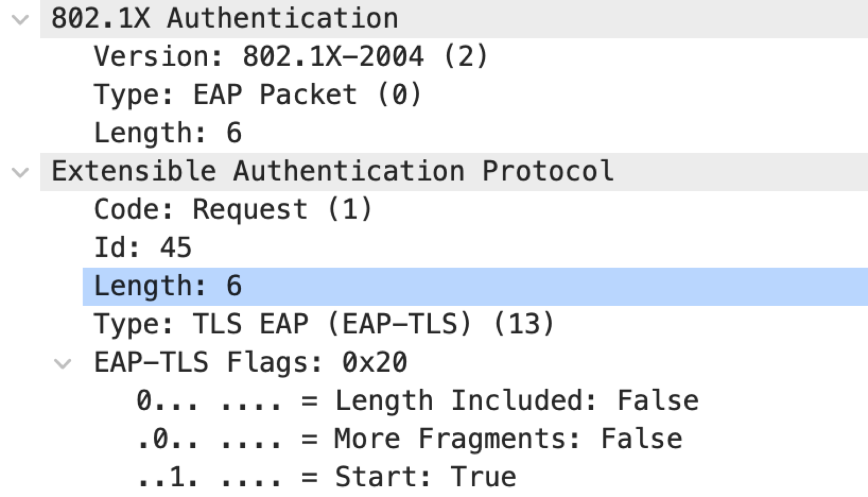
Task: Select the Version: 802.1X-2004 field
Action: 291,56
